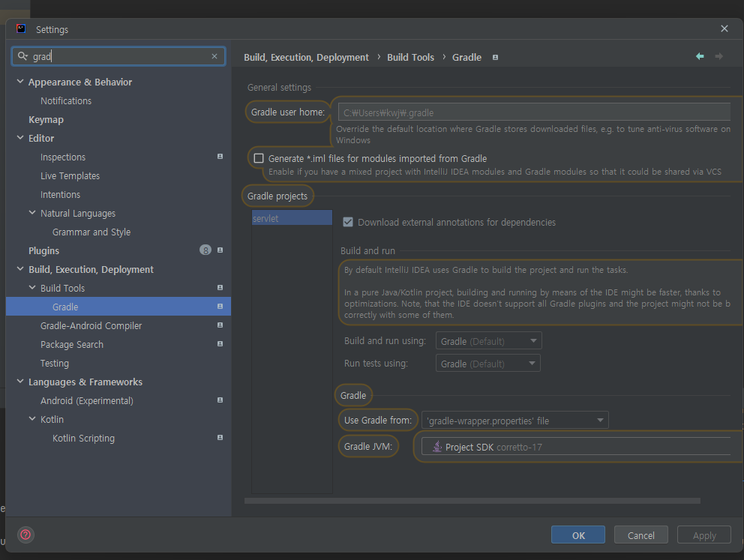Image resolution: width=744 pixels, height=560 pixels.
Task: Click the project icon on selected Gradle row
Action: click(220, 307)
